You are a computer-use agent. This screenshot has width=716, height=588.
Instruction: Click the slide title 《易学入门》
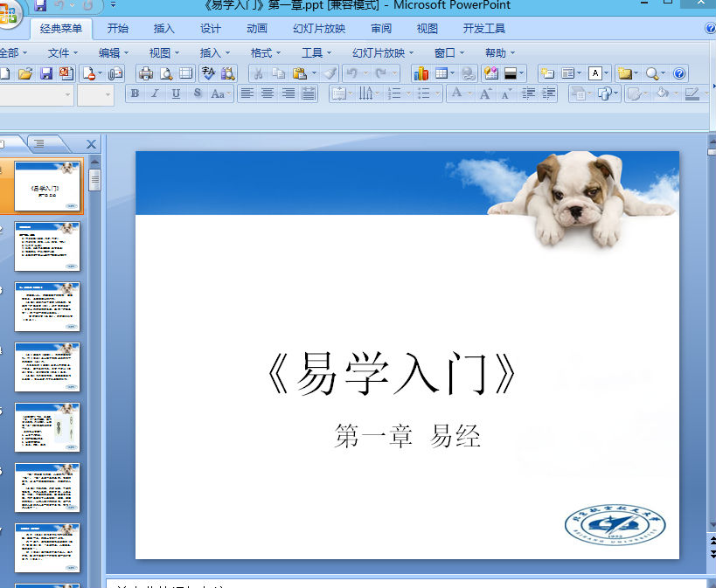pos(392,373)
